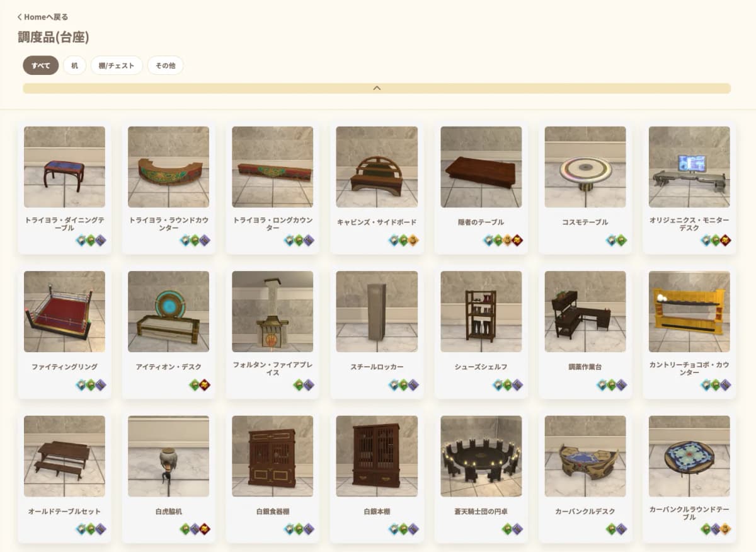Select the すべて filter tab

(41, 66)
